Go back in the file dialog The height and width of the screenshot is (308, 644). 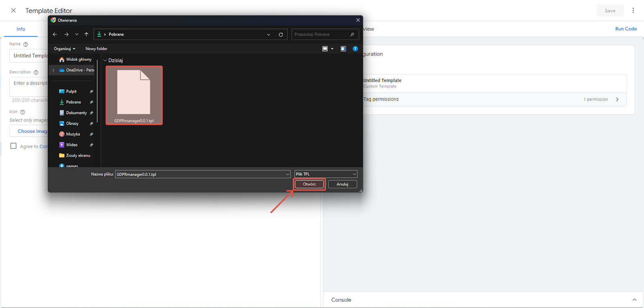(55, 35)
